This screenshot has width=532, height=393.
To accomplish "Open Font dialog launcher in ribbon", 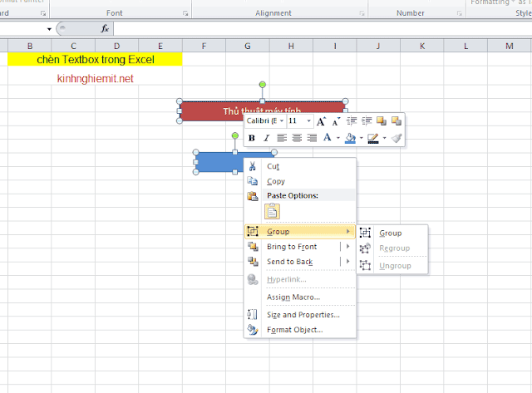I will 185,13.
